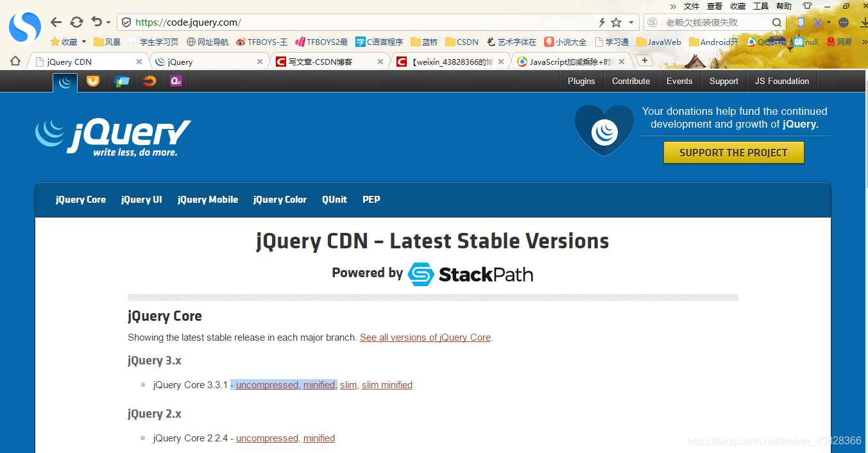Screen dimensions: 868x453
Task: Open the 风景 bookmark folder
Action: (x=107, y=42)
